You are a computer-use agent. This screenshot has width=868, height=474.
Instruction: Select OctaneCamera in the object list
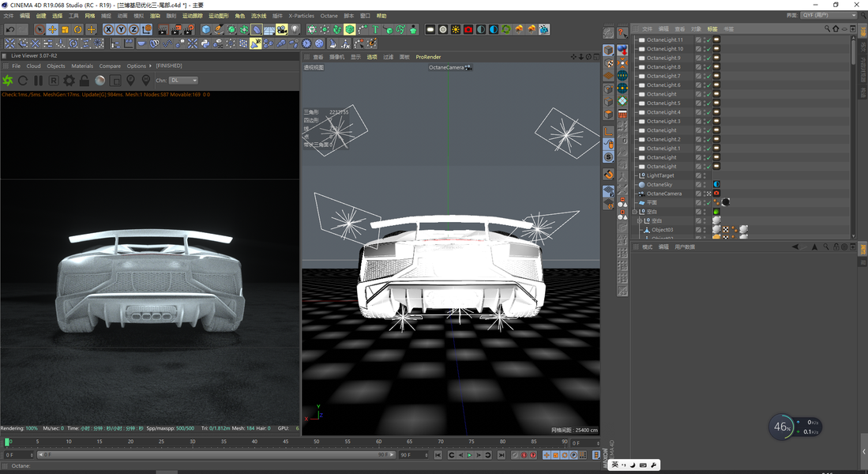[663, 194]
